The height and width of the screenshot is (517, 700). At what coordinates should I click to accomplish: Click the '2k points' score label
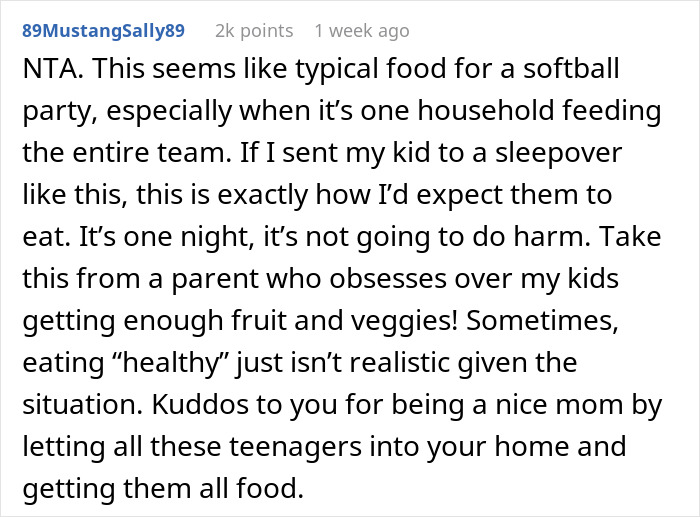[x=254, y=30]
